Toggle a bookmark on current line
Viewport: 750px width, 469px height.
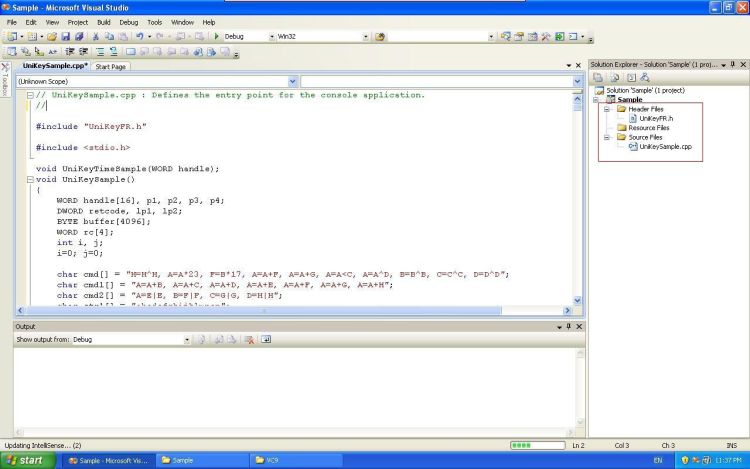pos(131,52)
